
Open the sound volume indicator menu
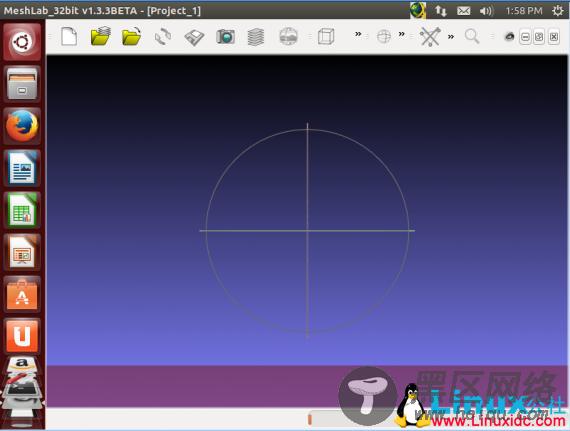[486, 11]
